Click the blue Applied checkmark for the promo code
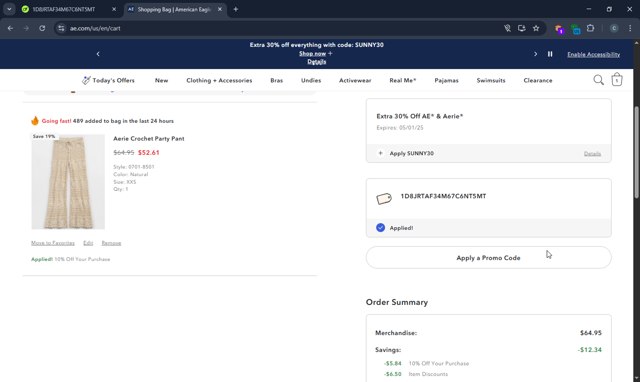The image size is (640, 382). [x=380, y=227]
